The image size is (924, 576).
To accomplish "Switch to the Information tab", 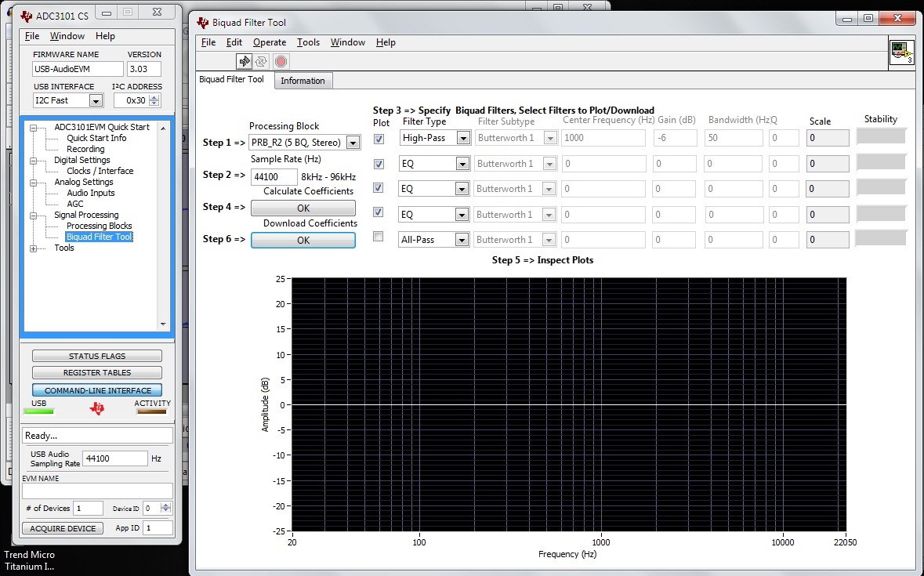I will pyautogui.click(x=303, y=81).
